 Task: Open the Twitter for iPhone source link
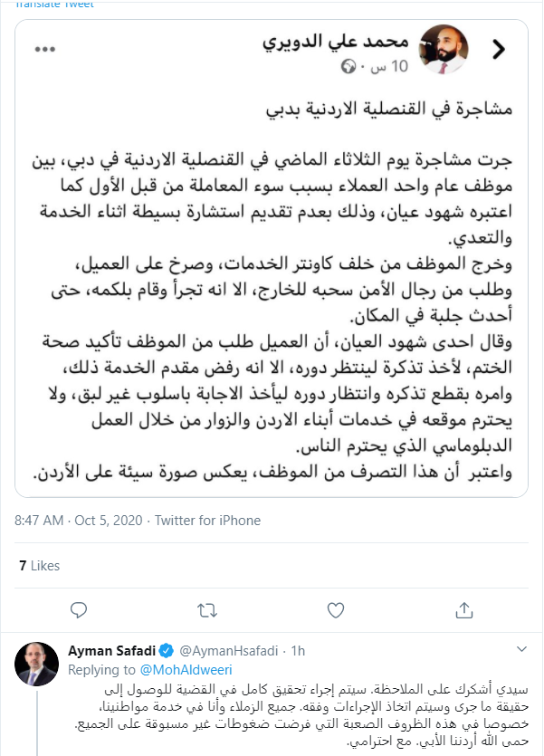click(207, 521)
